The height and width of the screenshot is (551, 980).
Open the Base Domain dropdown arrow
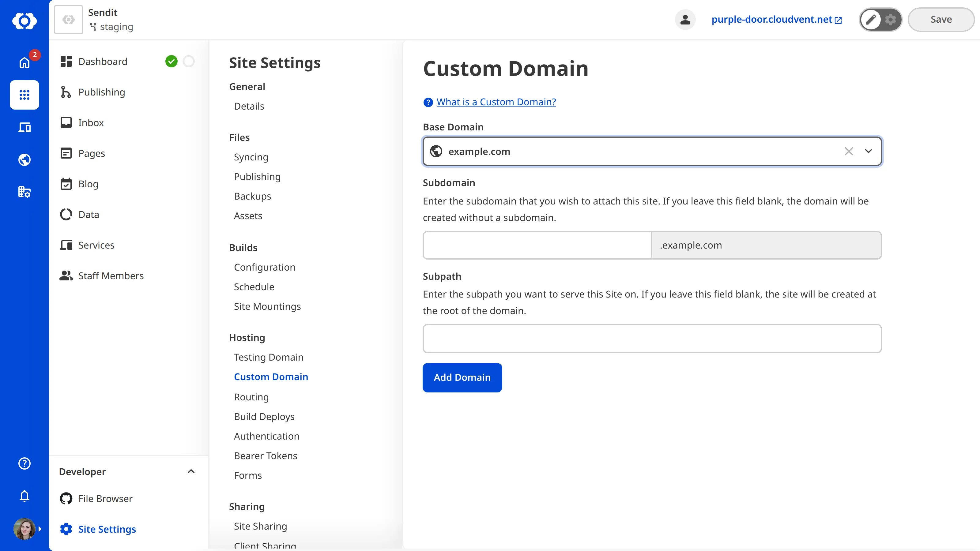(x=869, y=151)
